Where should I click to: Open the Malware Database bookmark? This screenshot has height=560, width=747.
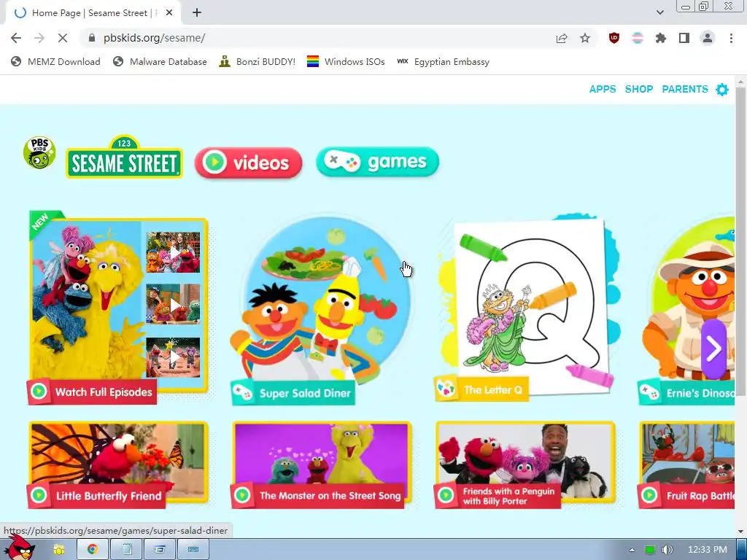click(x=160, y=62)
